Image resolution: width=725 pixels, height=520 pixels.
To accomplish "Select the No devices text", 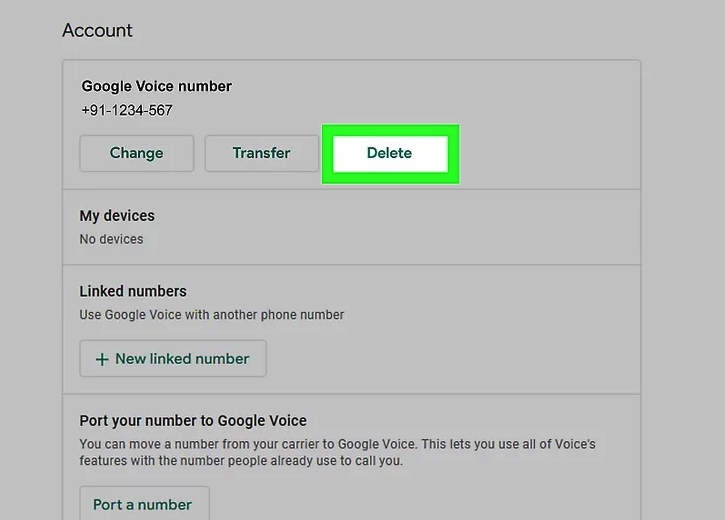I will pos(111,239).
